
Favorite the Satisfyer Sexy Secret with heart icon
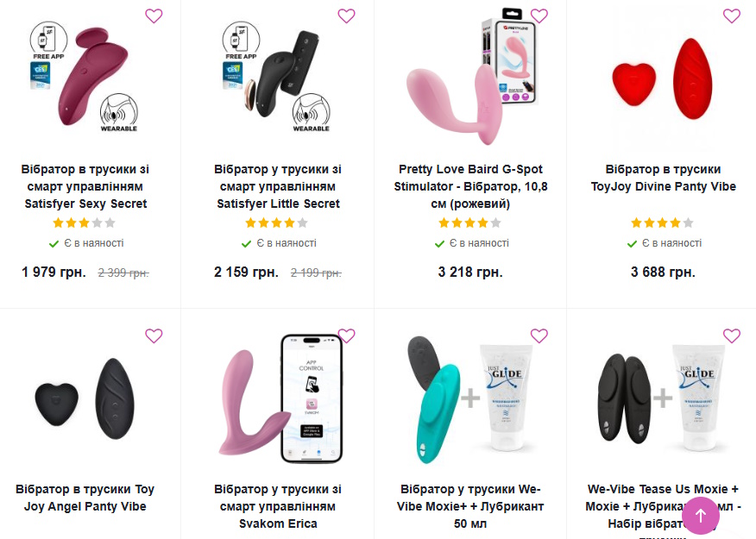[x=154, y=16]
